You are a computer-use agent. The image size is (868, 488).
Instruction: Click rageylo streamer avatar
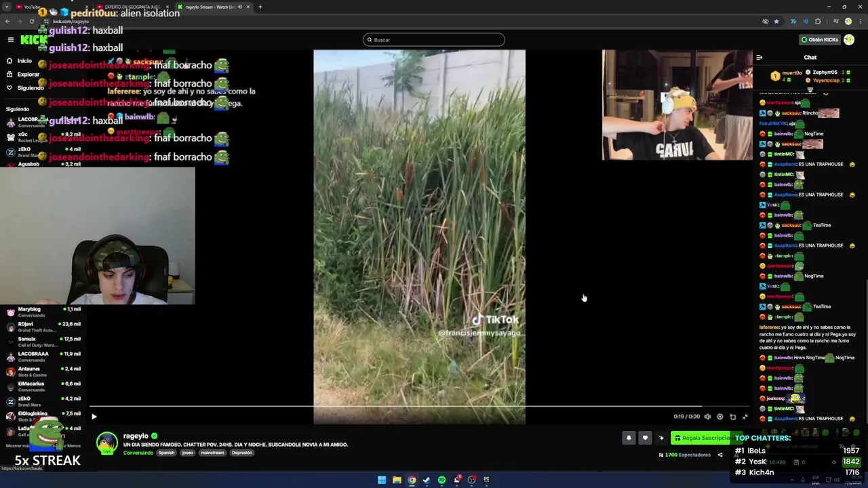click(106, 443)
